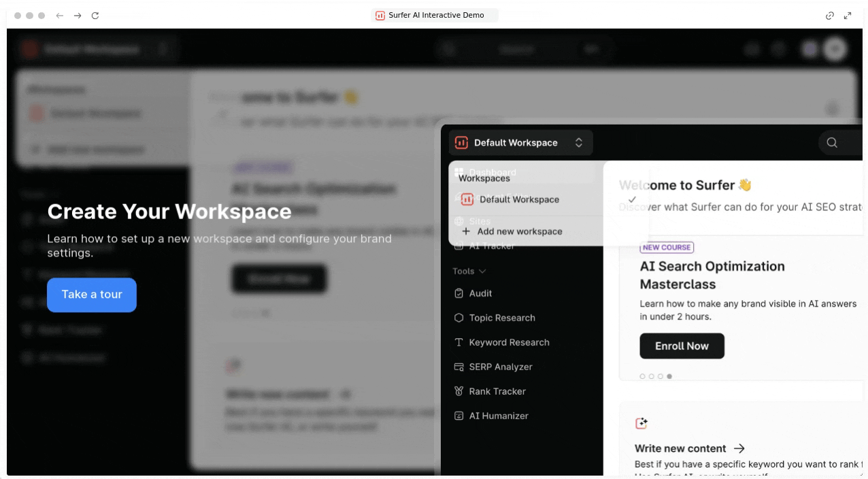
Task: Choose Default Workspace in the Workspaces list
Action: click(x=519, y=199)
